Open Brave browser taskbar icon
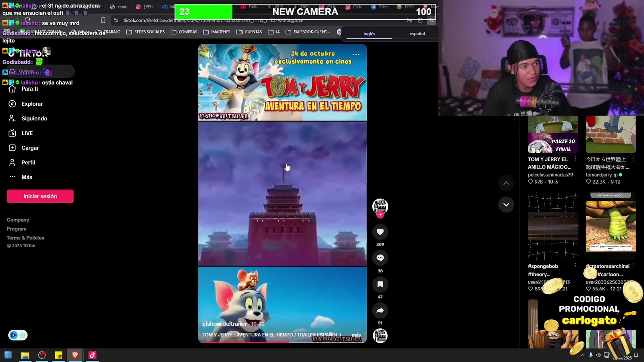Image resolution: width=644 pixels, height=362 pixels. click(x=75, y=355)
